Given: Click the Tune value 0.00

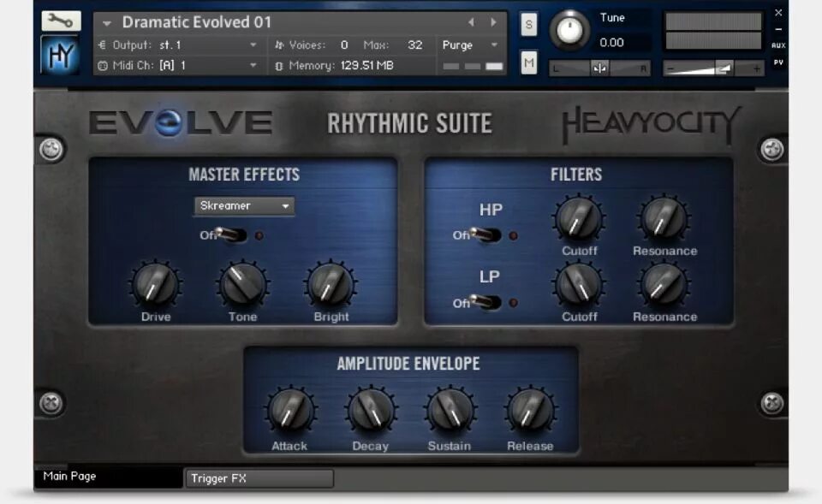Looking at the screenshot, I should click(611, 43).
